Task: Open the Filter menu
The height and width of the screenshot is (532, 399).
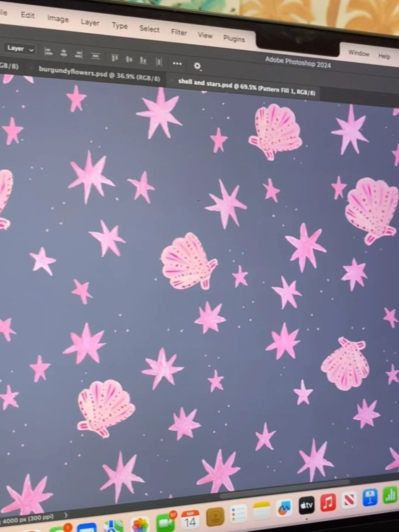Action: 179,32
